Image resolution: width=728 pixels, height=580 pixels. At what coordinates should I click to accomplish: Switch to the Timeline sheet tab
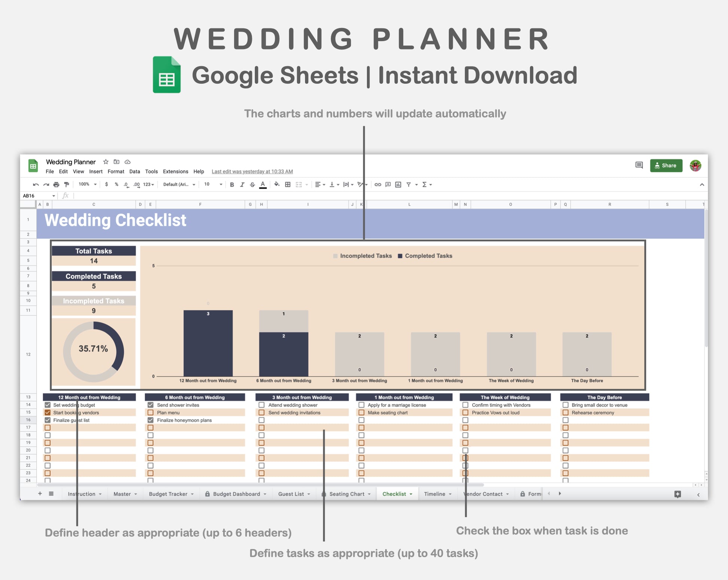434,494
